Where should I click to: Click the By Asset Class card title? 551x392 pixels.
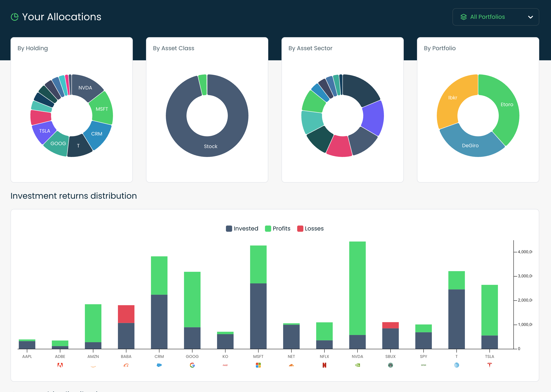point(173,48)
